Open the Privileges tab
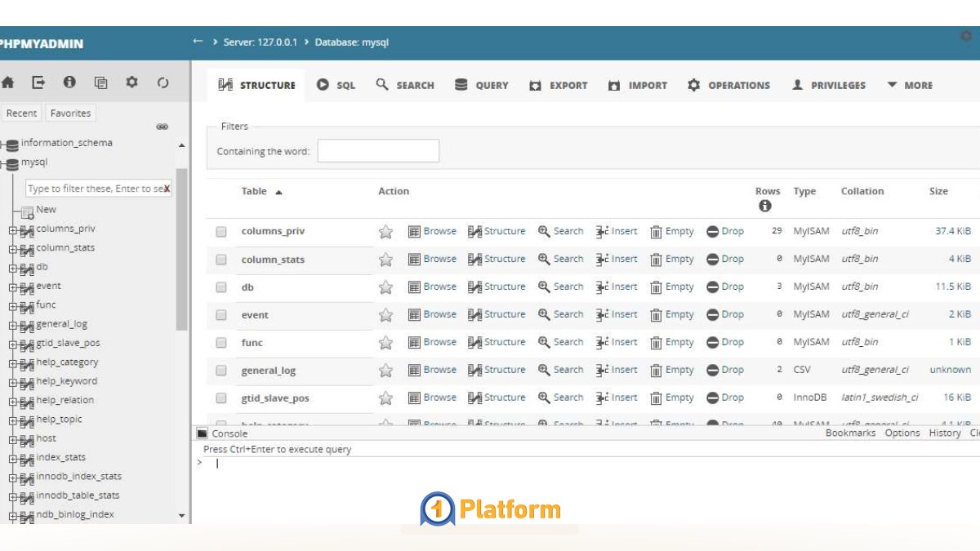This screenshot has height=551, width=980. pos(829,85)
